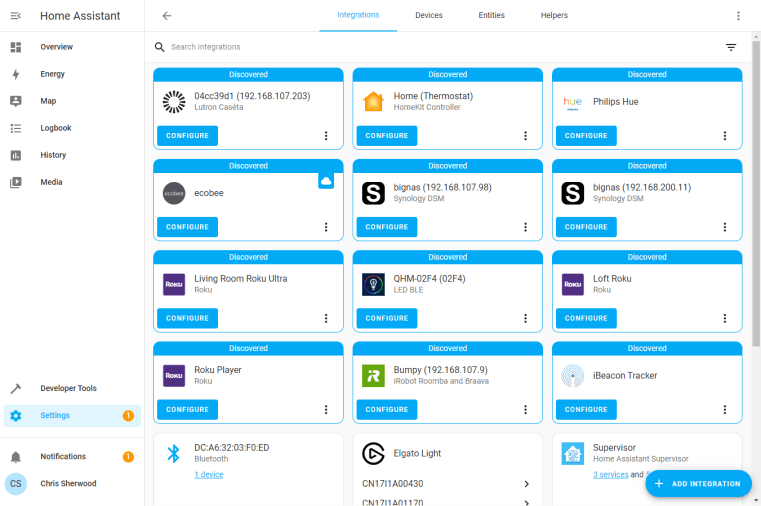This screenshot has width=761, height=506.
Task: Configure the Roku Player integration
Action: pos(187,409)
